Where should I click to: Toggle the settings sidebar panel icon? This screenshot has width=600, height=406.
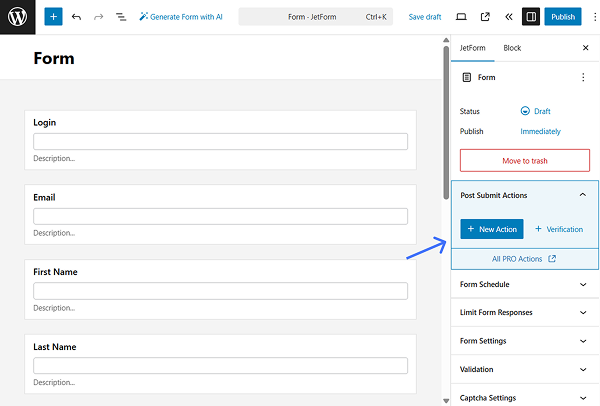pyautogui.click(x=531, y=17)
